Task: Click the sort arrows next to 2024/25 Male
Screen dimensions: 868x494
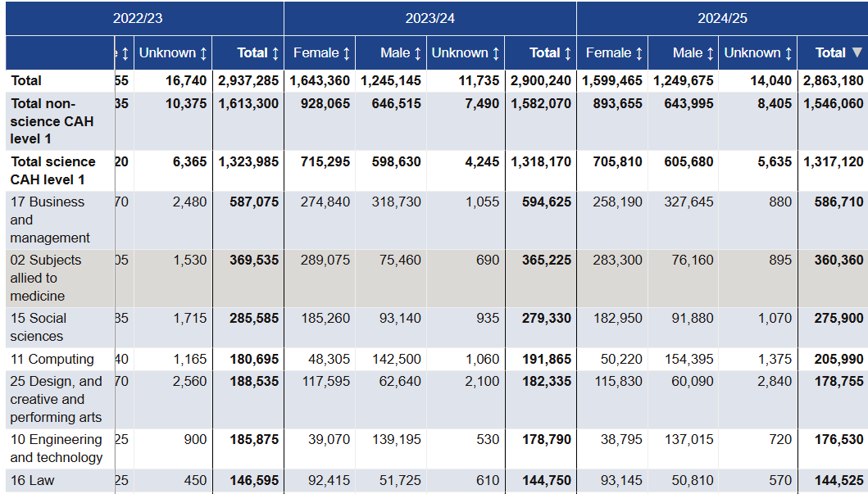Action: [710, 53]
